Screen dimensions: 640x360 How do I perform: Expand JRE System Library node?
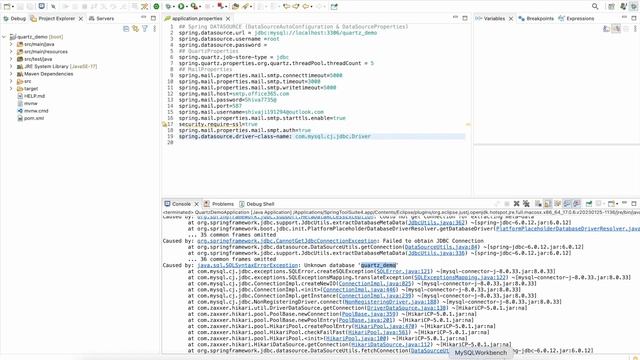(x=11, y=66)
